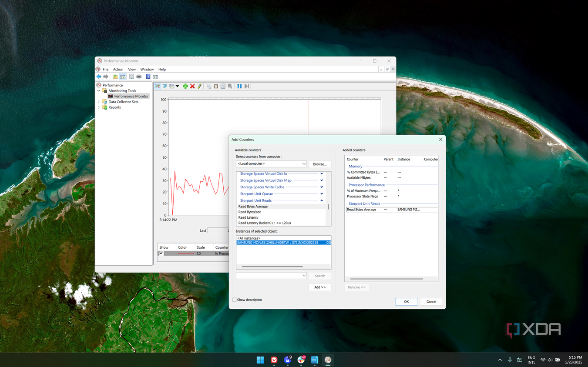
Task: Expand Storage Spaces Virtual Disk Io counters
Action: coord(322,173)
